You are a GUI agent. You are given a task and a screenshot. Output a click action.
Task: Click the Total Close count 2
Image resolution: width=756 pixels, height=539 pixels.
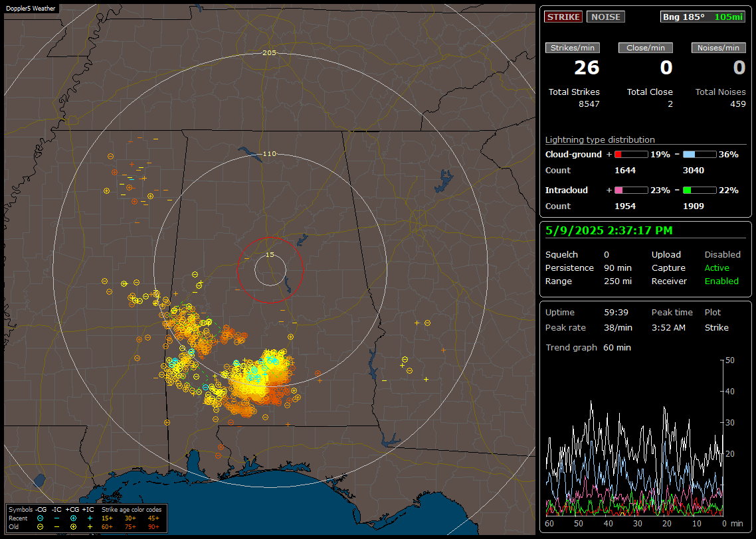(x=670, y=104)
